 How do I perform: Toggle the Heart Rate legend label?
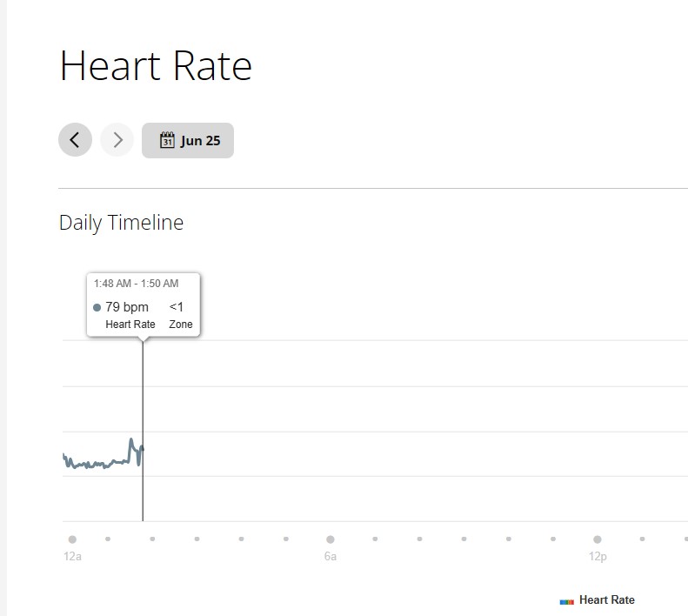[607, 599]
